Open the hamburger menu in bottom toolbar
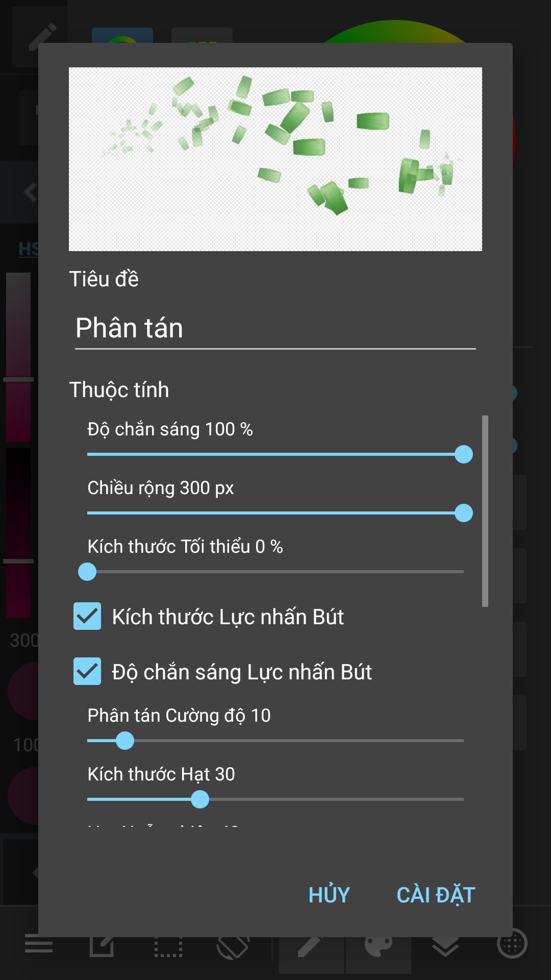The image size is (551, 980). tap(39, 946)
